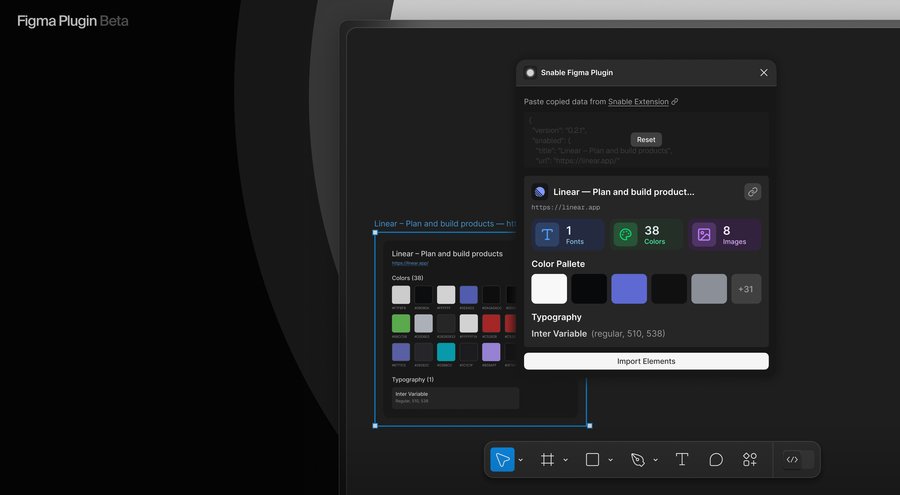
Task: Click the Figma Plugin Beta title
Action: (x=73, y=21)
